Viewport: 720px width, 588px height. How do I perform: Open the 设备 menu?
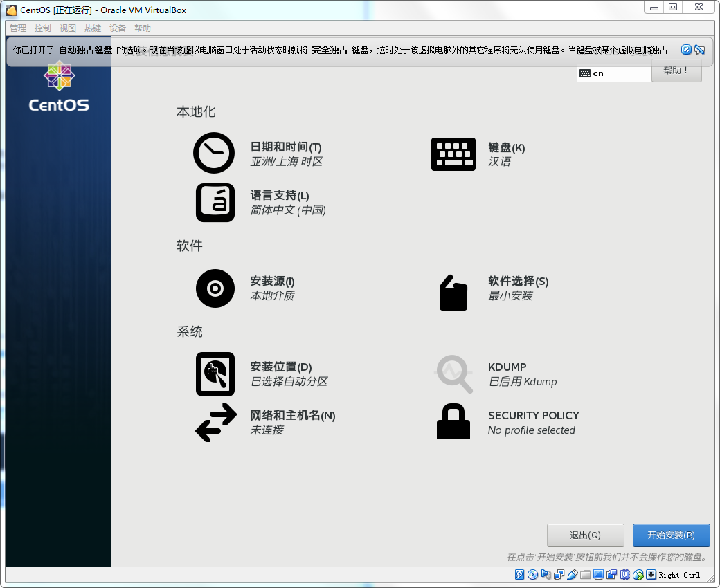point(118,28)
